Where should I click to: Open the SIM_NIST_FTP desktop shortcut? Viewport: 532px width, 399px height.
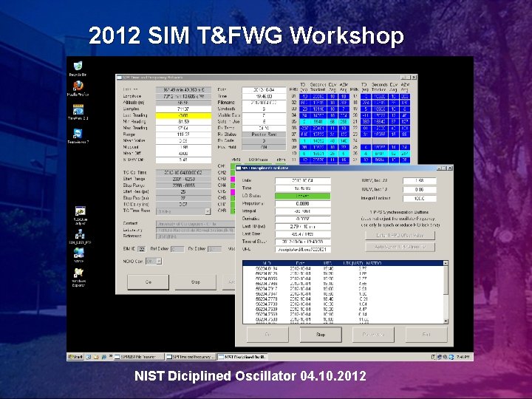(x=80, y=236)
